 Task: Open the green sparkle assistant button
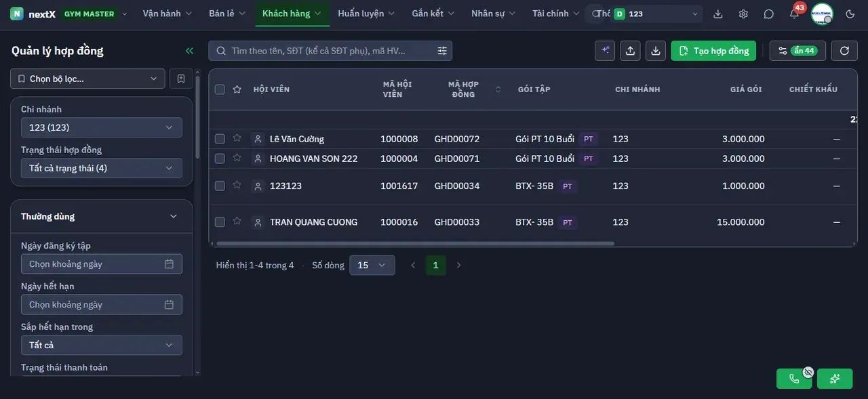coord(835,379)
